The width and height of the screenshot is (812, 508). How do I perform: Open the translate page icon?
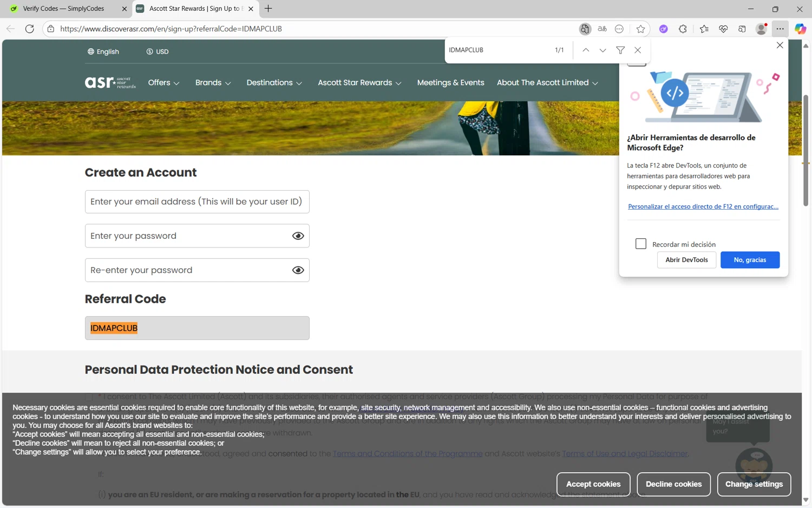click(x=602, y=29)
